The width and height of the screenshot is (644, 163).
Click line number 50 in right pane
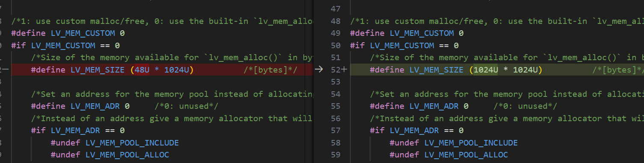(335, 45)
